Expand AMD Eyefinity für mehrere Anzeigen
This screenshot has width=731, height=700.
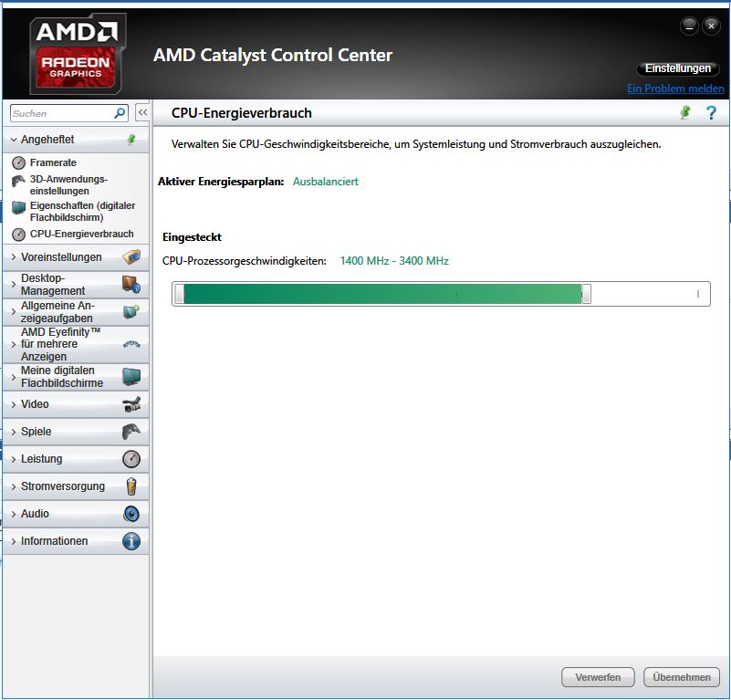(14, 344)
